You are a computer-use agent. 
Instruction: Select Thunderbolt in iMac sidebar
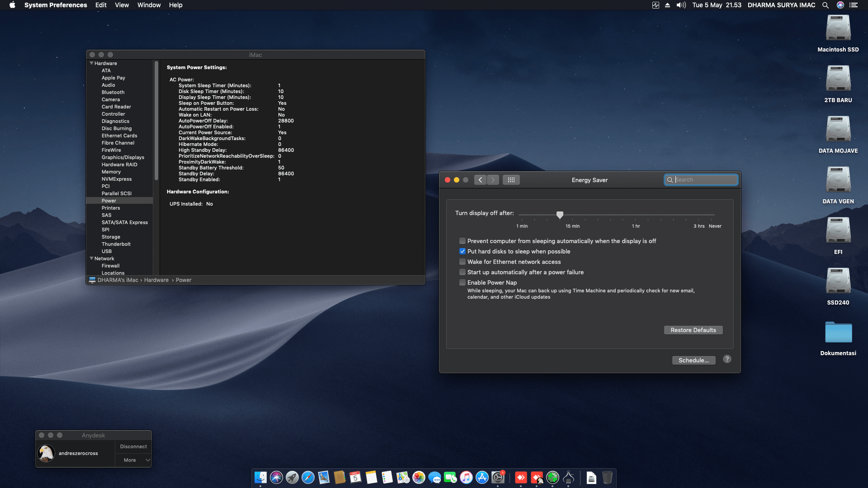pos(116,244)
